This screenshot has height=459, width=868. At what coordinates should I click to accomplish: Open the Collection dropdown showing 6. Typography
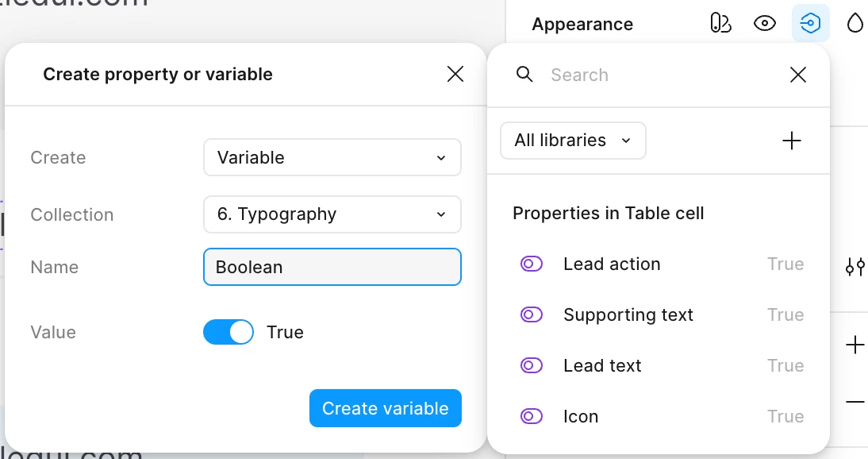coord(332,214)
